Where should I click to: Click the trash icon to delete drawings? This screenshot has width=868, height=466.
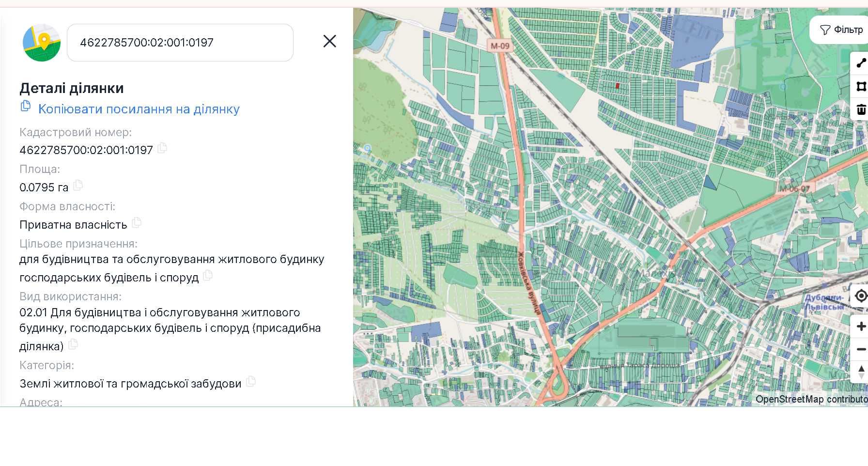click(861, 109)
